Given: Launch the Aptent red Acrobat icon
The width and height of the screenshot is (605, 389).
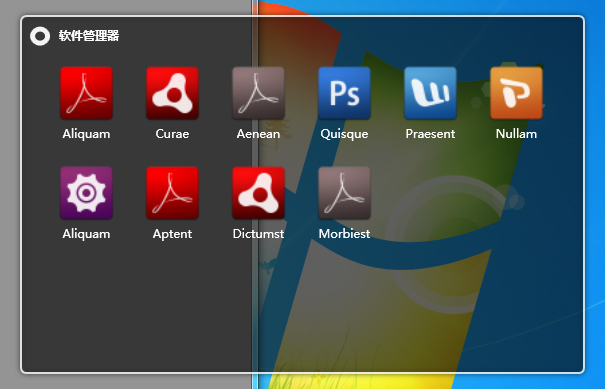Looking at the screenshot, I should 172,193.
